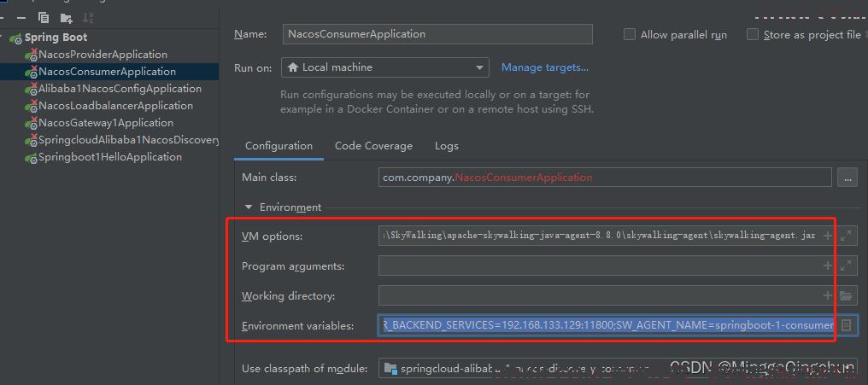Select NacosLoadbalancerApplication in the tree
This screenshot has width=868, height=385.
115,106
